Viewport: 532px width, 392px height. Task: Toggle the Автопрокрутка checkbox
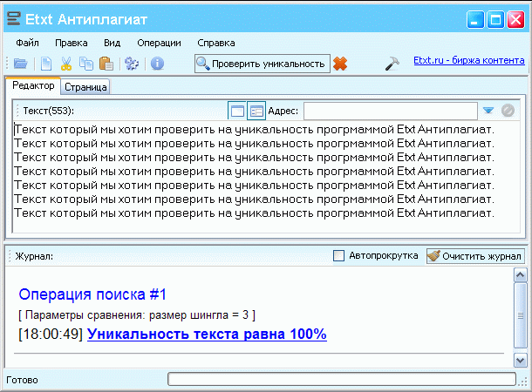point(338,256)
